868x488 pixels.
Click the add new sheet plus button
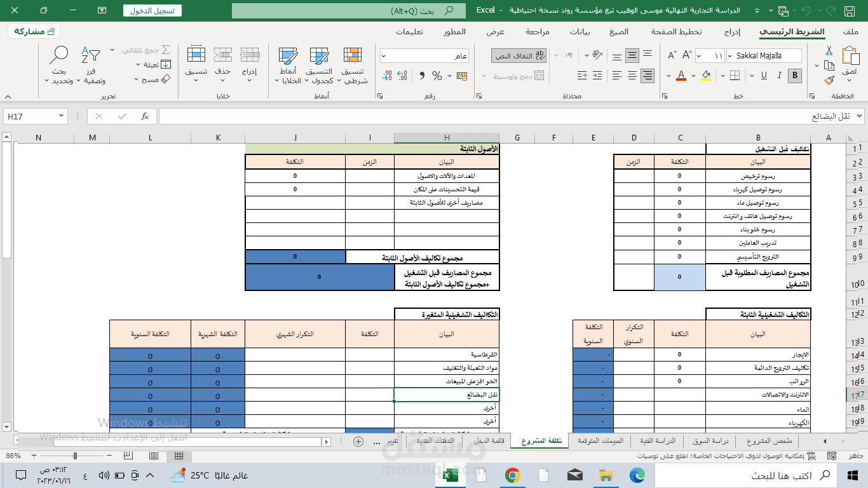coord(358,441)
